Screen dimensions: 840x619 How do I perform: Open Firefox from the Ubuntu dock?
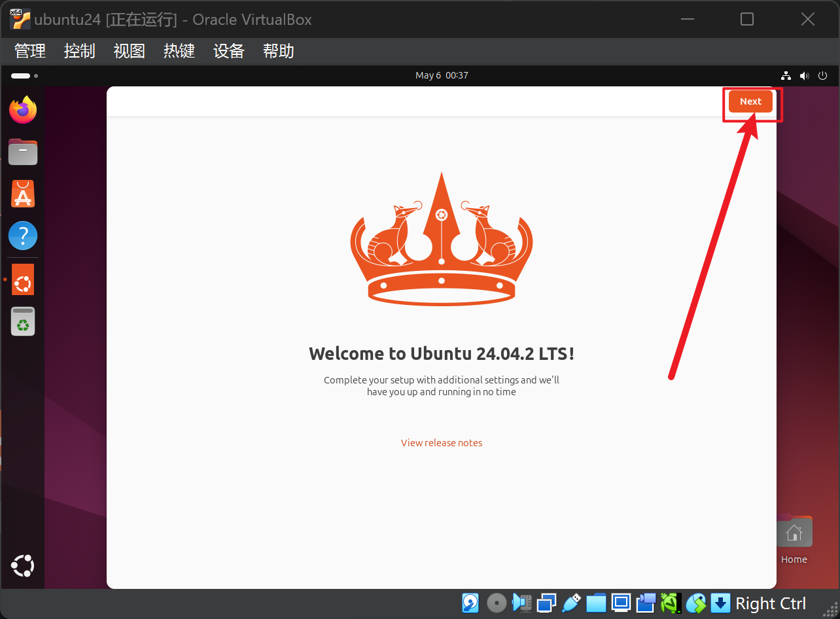click(23, 110)
